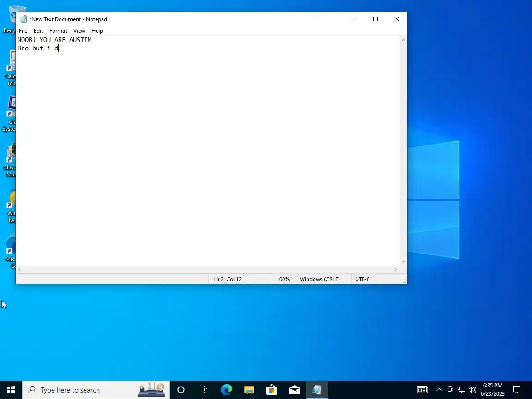This screenshot has width=532, height=399.
Task: Open the File menu in Notepad
Action: pyautogui.click(x=23, y=31)
